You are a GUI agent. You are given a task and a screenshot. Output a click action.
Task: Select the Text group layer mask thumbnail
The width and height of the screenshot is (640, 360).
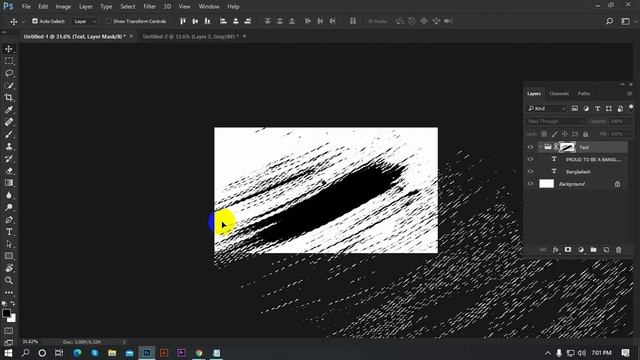point(567,147)
